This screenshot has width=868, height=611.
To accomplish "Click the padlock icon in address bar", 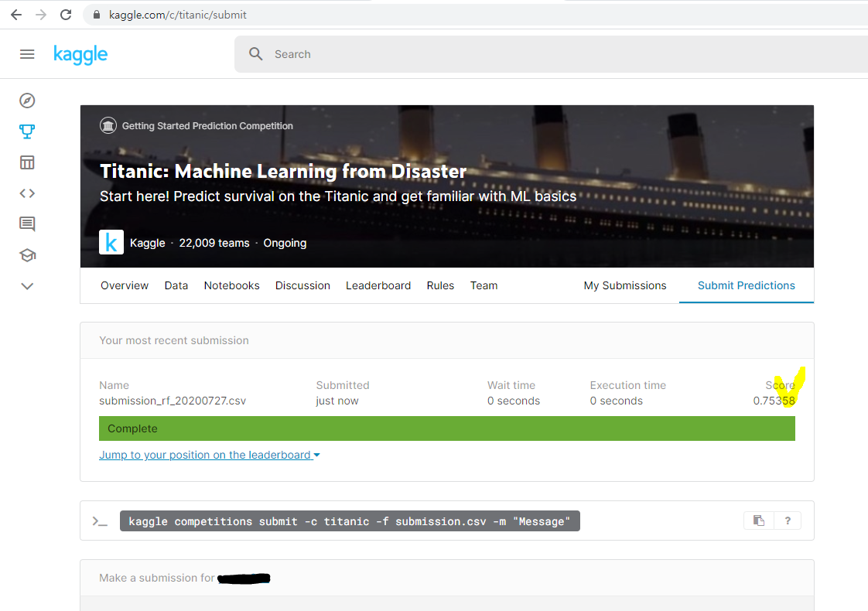I will [x=97, y=15].
